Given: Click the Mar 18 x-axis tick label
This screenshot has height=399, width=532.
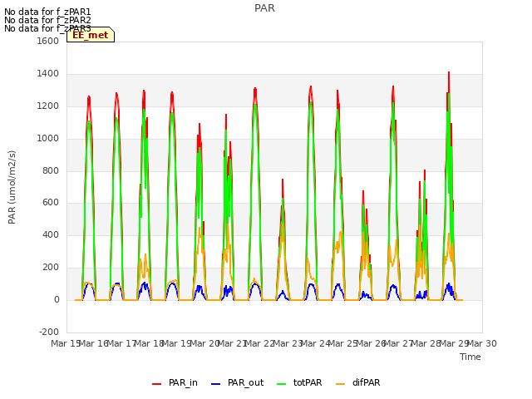Looking at the screenshot, I should (150, 343).
